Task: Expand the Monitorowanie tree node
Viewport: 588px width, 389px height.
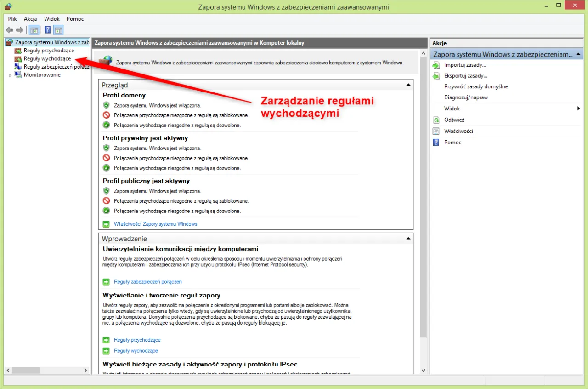Action: [x=10, y=74]
